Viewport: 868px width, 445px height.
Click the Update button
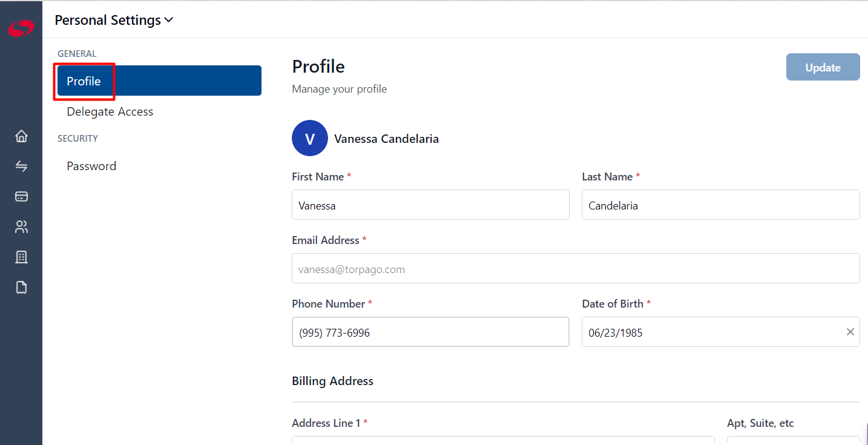(823, 67)
